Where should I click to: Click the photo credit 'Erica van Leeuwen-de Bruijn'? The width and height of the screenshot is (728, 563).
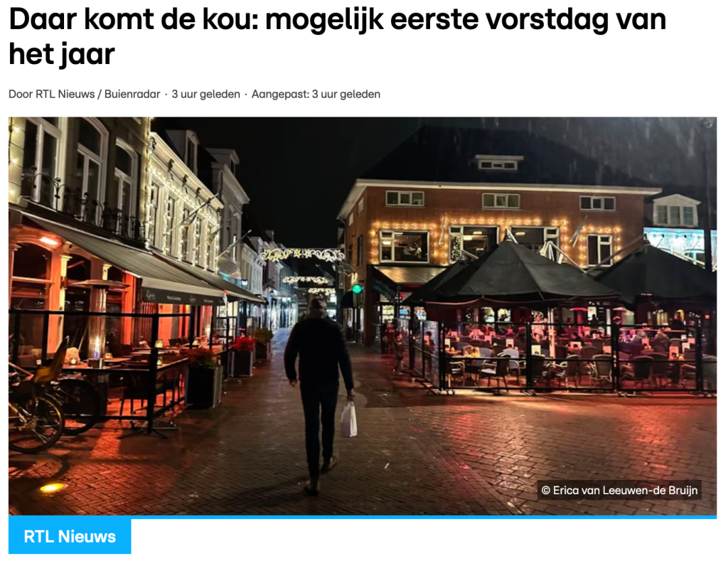[x=625, y=491]
